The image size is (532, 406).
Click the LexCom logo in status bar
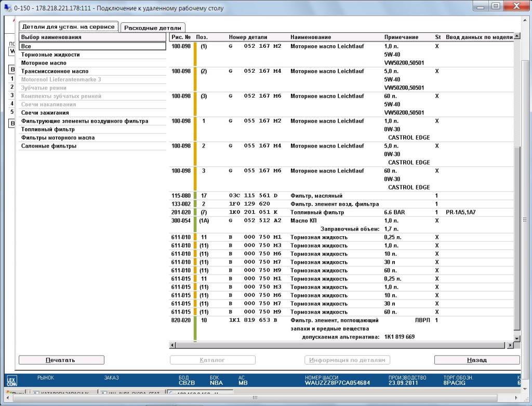coord(12,380)
